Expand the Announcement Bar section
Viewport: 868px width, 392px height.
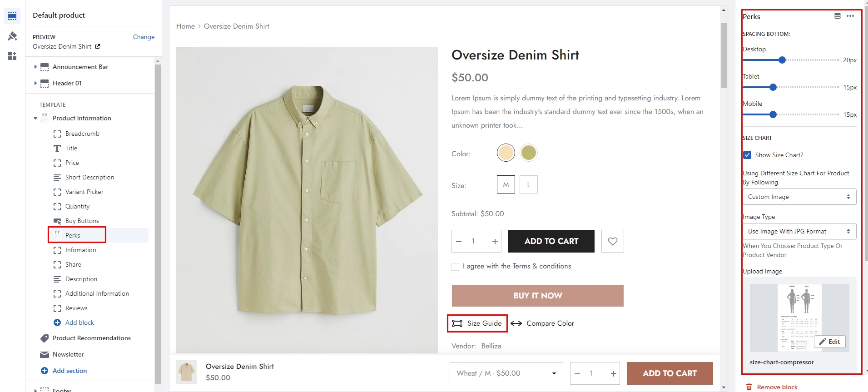[x=35, y=67]
